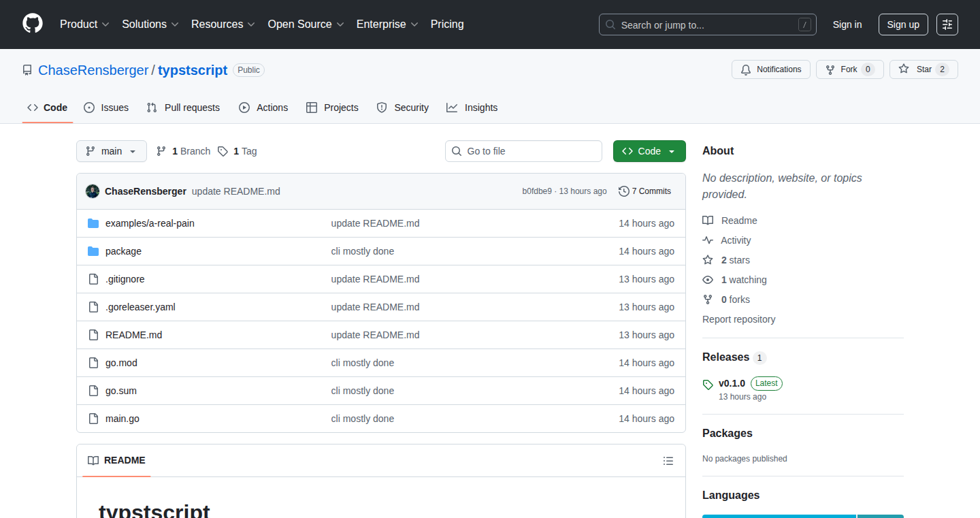980x518 pixels.
Task: Switch to the Insights tab
Action: click(472, 108)
